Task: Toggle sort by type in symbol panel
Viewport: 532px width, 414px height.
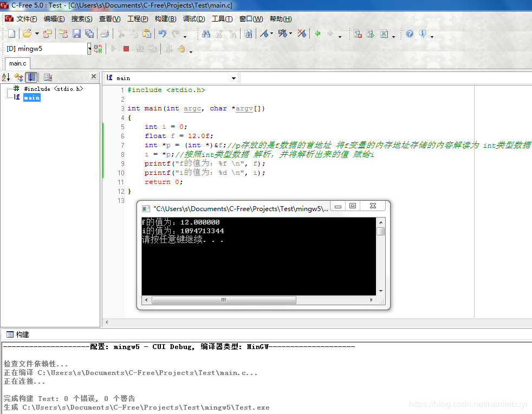Action: pyautogui.click(x=19, y=77)
